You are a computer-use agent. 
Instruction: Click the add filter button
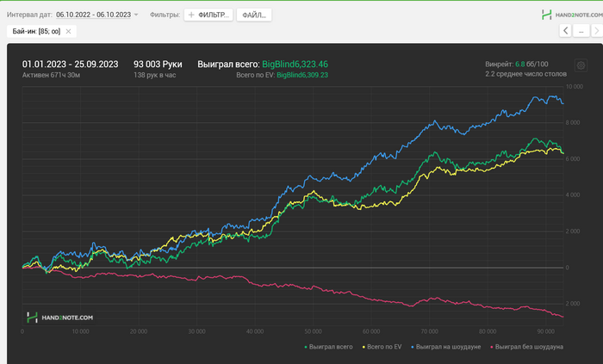pyautogui.click(x=208, y=15)
